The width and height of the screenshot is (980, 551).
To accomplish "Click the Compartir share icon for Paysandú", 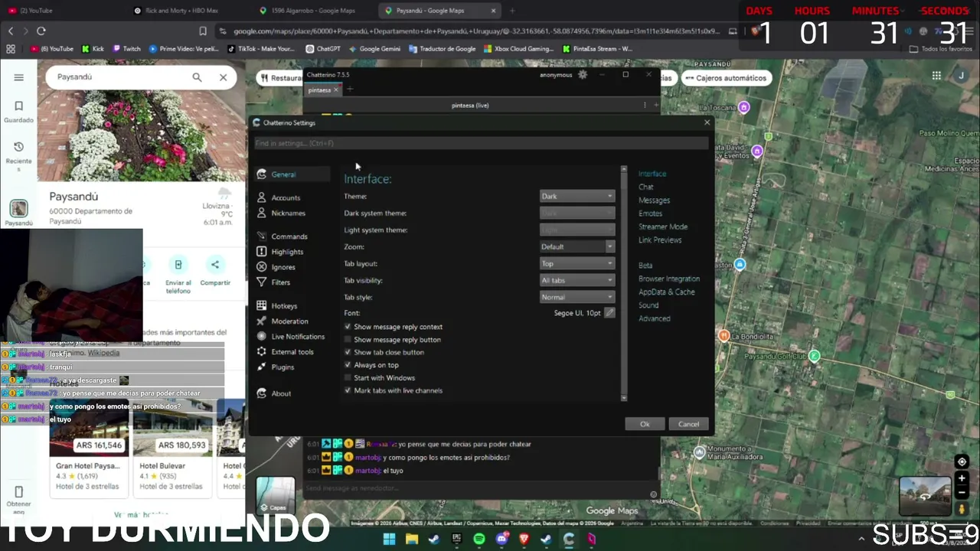I will 215,265.
